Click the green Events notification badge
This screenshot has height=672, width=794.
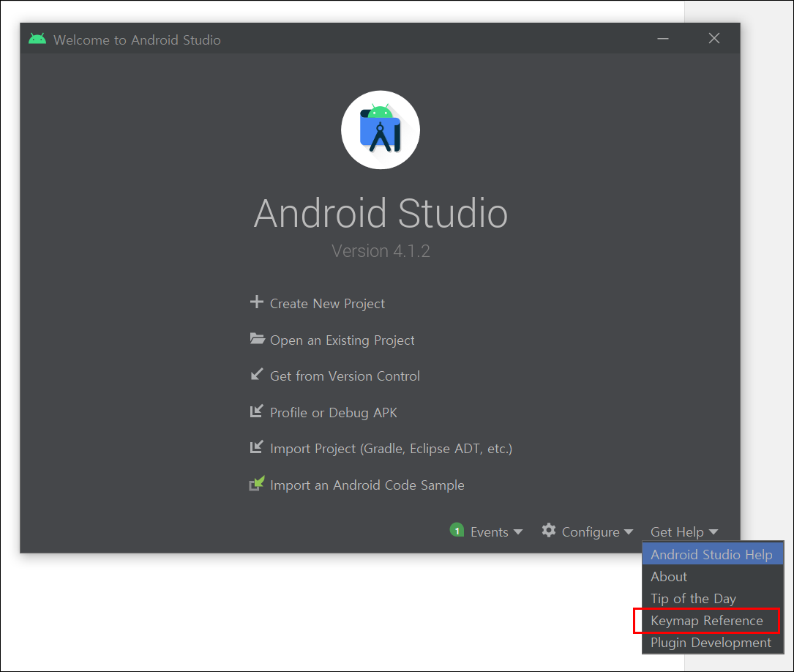457,530
